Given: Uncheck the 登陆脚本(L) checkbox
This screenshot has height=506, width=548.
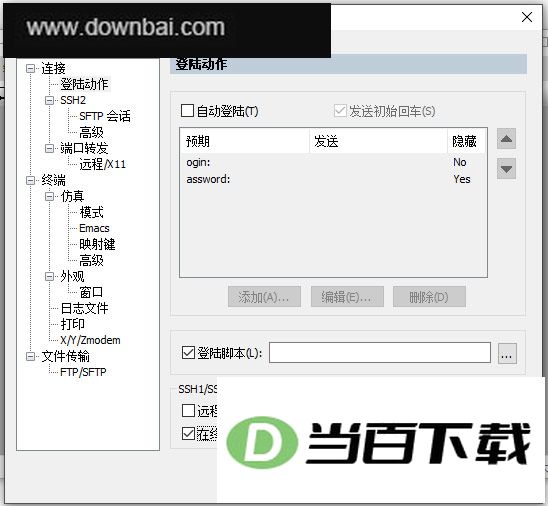Looking at the screenshot, I should coord(188,353).
